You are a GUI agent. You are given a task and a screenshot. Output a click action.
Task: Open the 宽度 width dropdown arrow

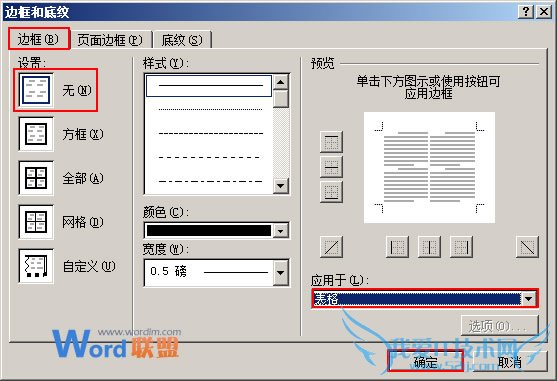pos(281,273)
